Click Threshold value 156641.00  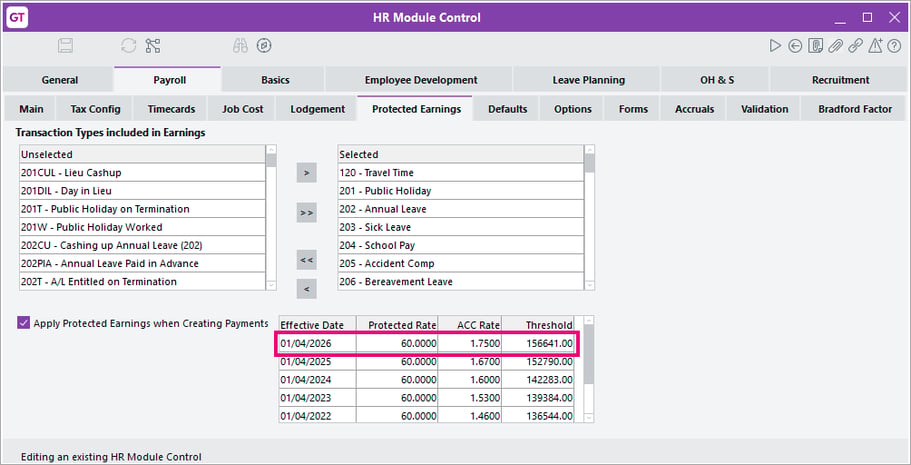537,344
